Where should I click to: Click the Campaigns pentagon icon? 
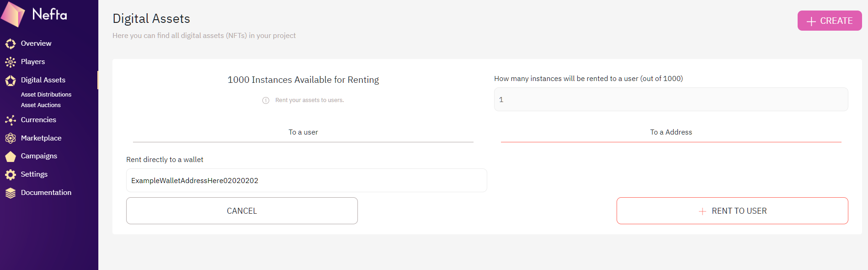point(11,157)
